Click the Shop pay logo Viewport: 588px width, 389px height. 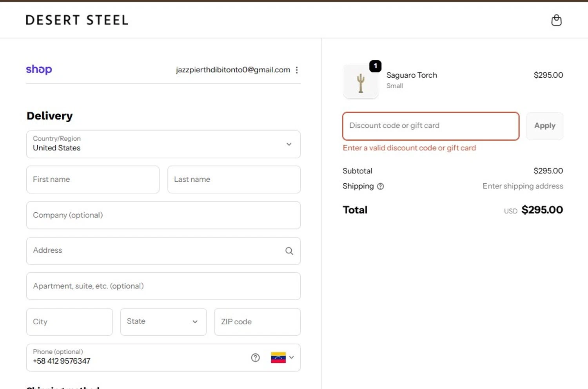tap(39, 69)
